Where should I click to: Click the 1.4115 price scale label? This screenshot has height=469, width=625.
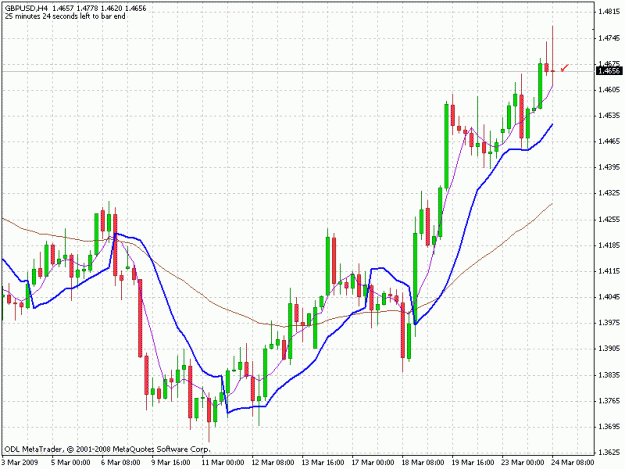pyautogui.click(x=609, y=271)
